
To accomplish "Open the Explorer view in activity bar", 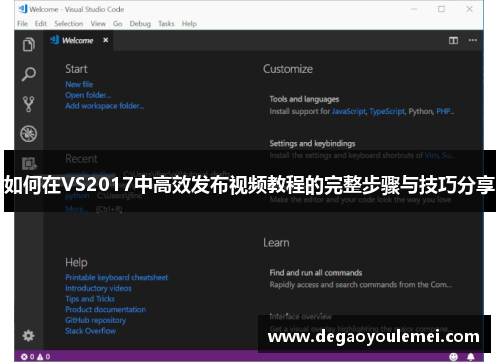I will [29, 45].
